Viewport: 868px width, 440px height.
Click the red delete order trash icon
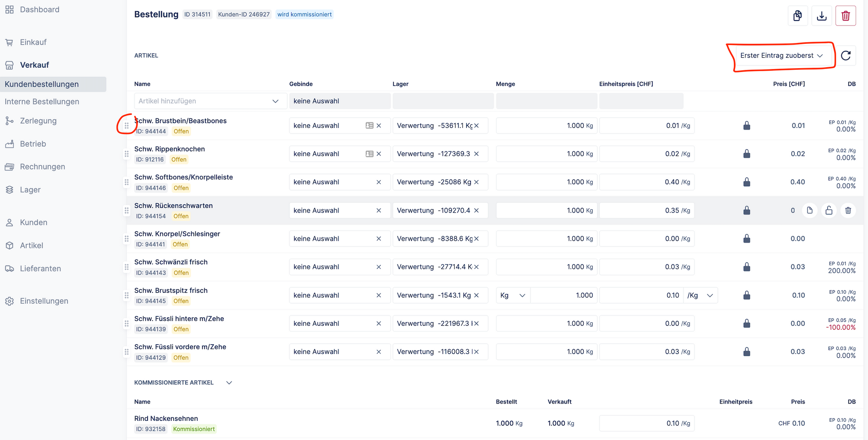tap(845, 16)
